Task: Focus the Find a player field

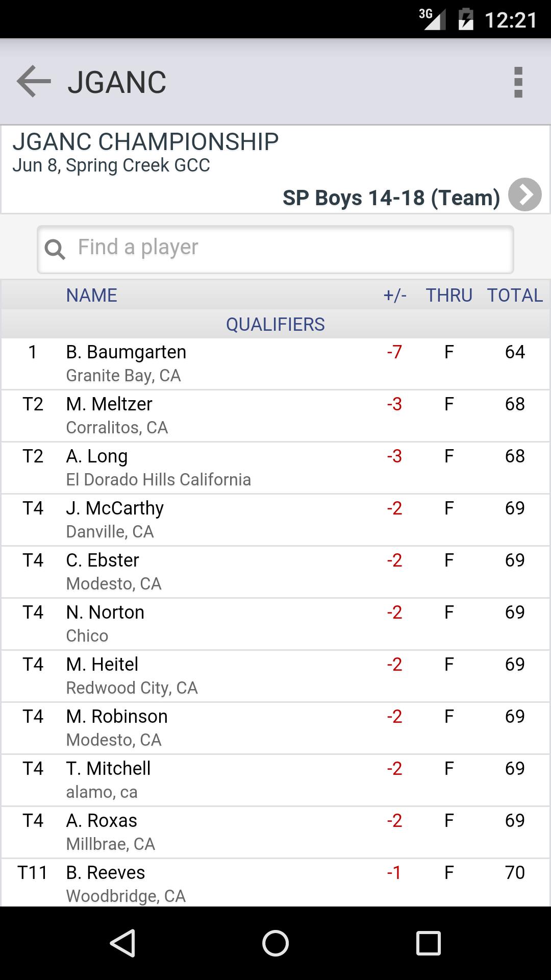Action: (275, 249)
